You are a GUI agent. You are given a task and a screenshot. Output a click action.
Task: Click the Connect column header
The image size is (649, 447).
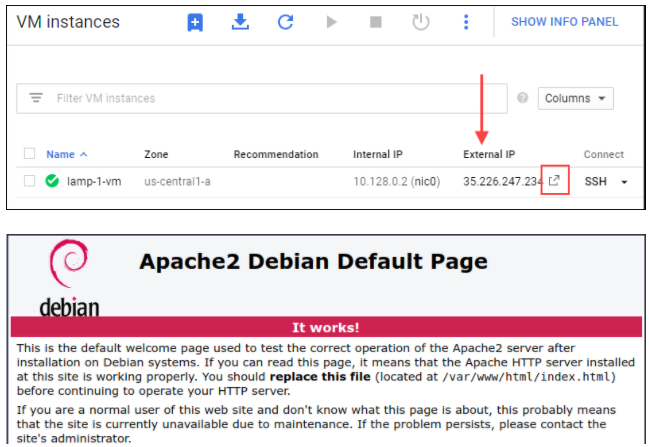[x=604, y=154]
